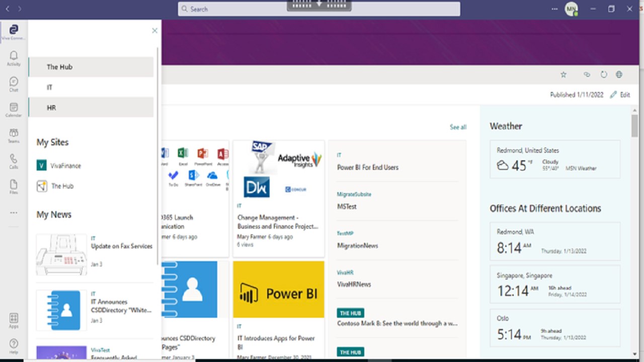
Task: Select the IT navigation item
Action: tap(91, 87)
